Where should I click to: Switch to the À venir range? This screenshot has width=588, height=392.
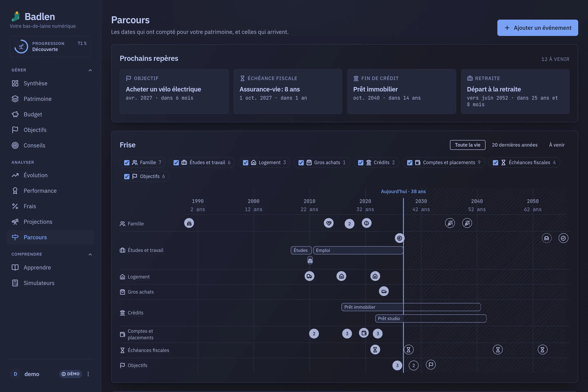coord(557,145)
